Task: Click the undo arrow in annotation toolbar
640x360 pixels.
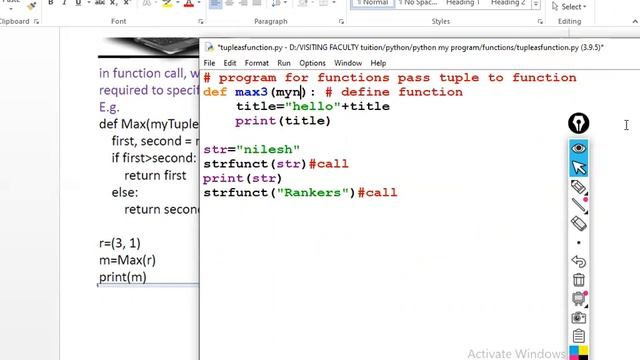Action: (x=578, y=261)
